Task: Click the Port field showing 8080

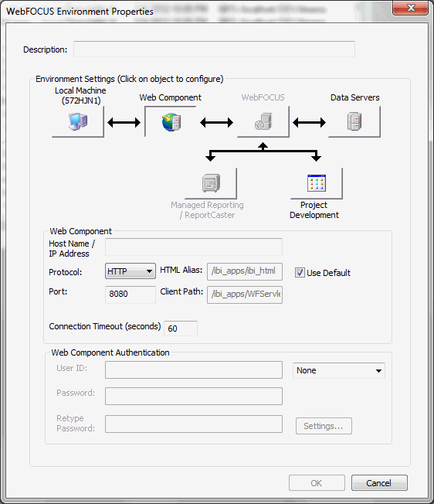Action: 131,295
